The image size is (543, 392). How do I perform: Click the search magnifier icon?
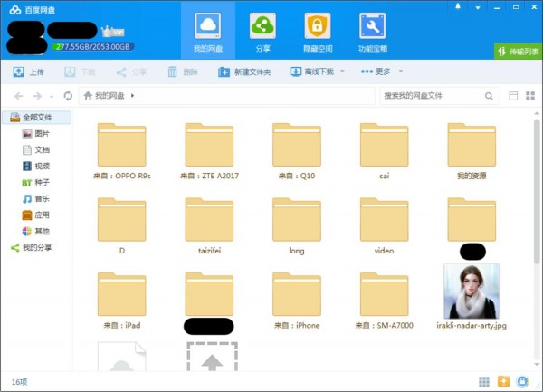[x=489, y=96]
